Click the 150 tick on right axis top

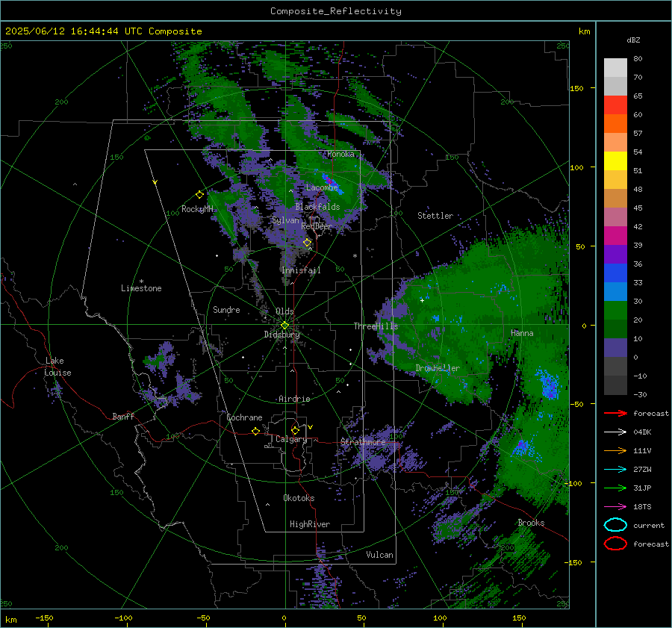pyautogui.click(x=576, y=88)
